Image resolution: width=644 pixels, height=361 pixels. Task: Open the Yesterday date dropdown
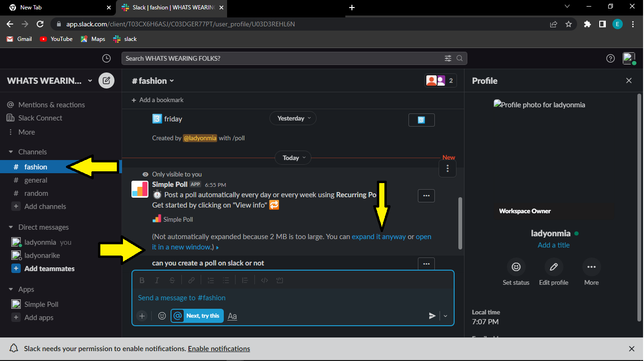293,118
